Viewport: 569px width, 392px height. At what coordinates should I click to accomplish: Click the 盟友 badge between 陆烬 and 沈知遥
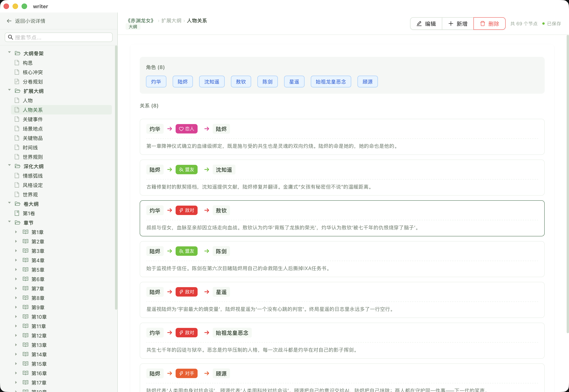186,170
